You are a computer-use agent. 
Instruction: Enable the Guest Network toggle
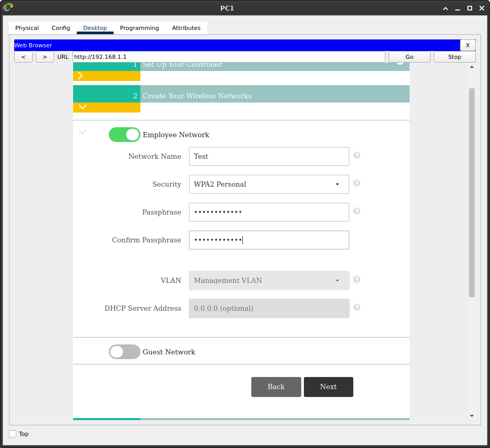click(x=125, y=352)
